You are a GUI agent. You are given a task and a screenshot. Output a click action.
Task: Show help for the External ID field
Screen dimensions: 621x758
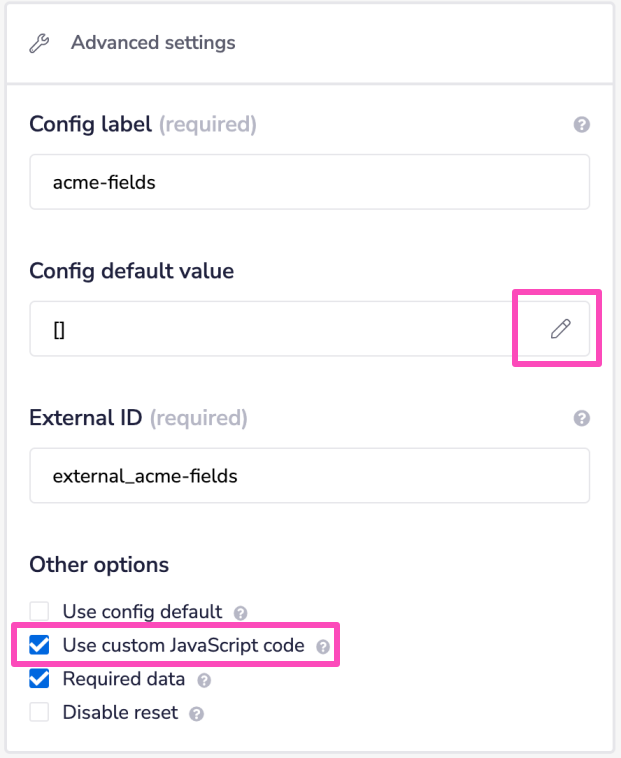pos(581,418)
